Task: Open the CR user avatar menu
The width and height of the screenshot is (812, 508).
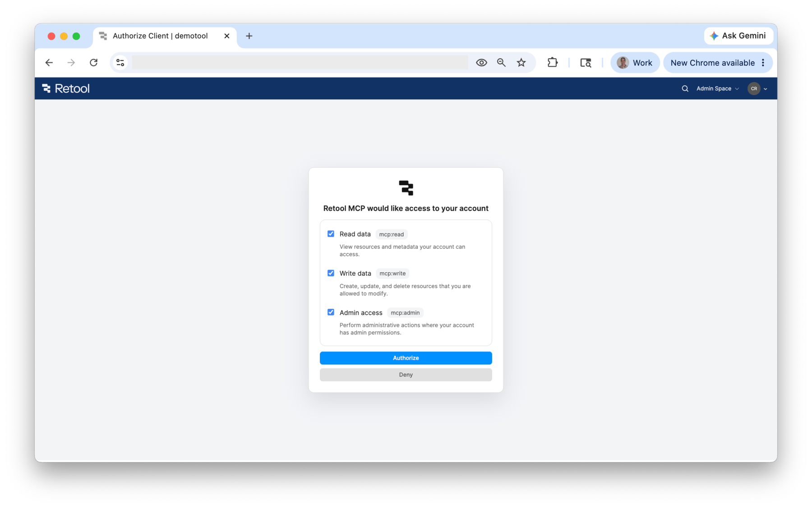Action: coord(757,88)
